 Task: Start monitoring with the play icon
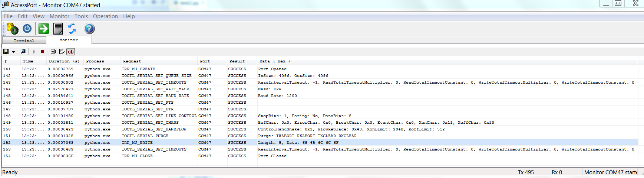(34, 52)
